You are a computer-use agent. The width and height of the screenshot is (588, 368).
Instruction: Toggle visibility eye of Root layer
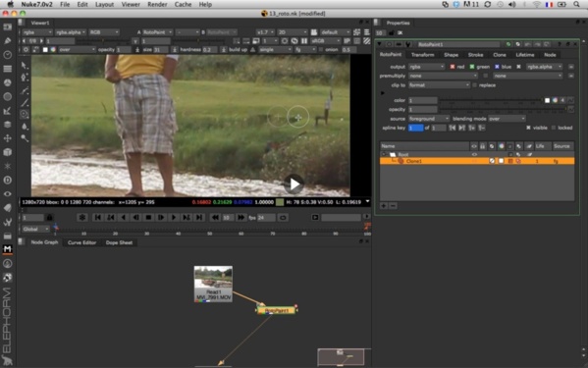pos(474,154)
